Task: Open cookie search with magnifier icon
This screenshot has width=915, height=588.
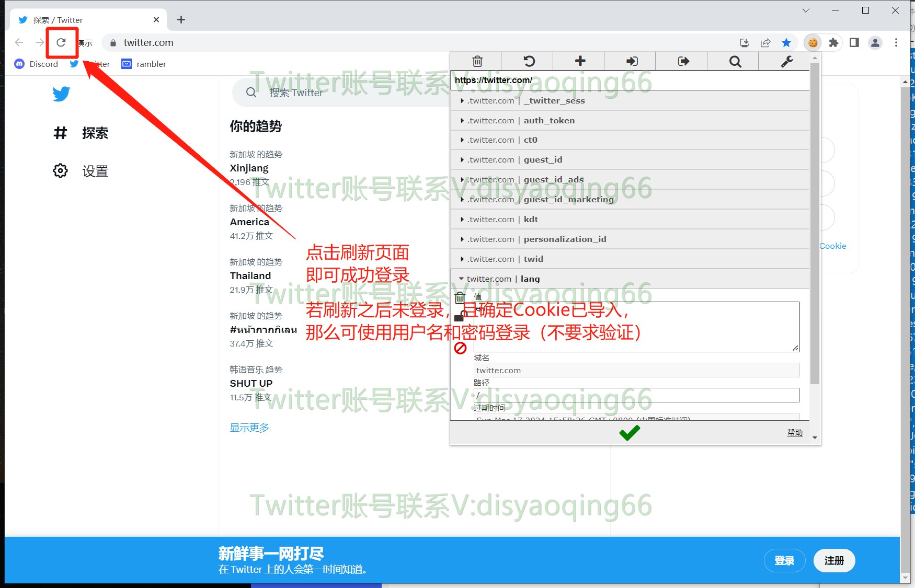Action: click(735, 62)
